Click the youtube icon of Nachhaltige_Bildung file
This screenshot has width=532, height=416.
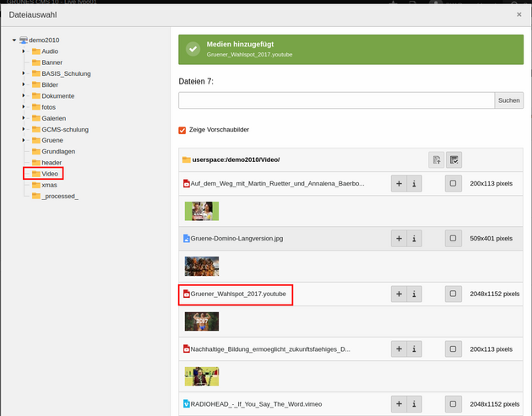click(x=187, y=348)
